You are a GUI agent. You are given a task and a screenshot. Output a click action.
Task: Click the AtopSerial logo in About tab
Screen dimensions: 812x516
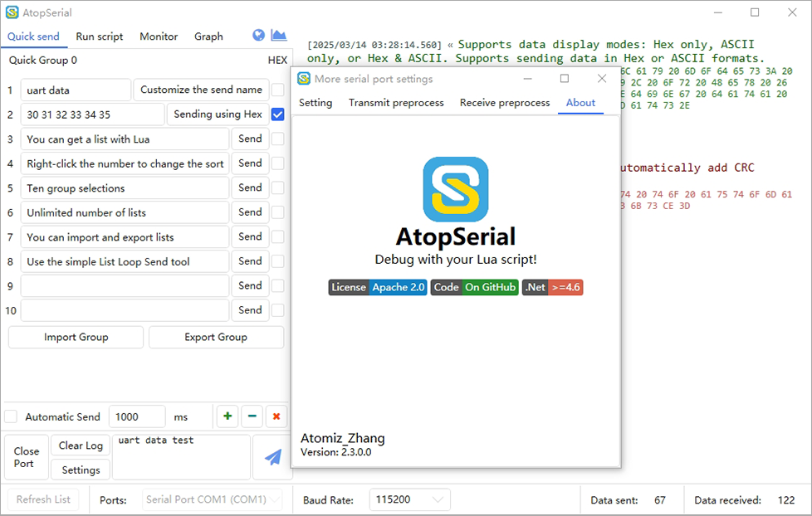pyautogui.click(x=456, y=189)
